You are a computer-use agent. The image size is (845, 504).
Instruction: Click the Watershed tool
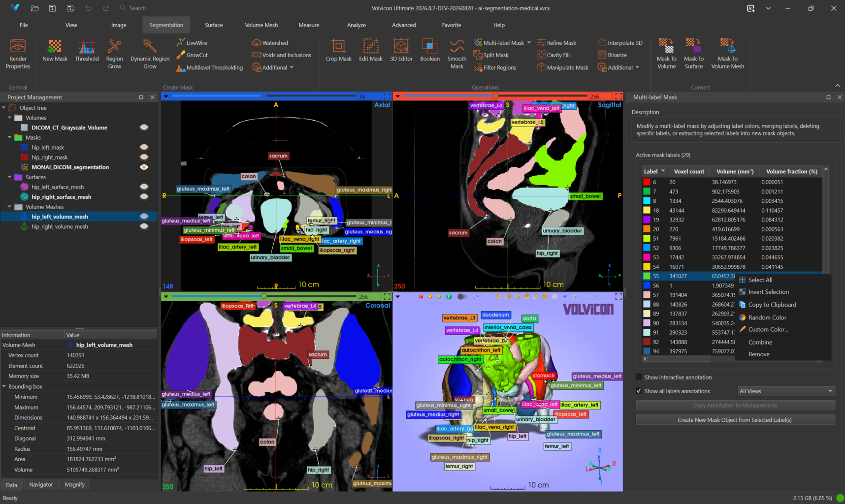tap(270, 43)
